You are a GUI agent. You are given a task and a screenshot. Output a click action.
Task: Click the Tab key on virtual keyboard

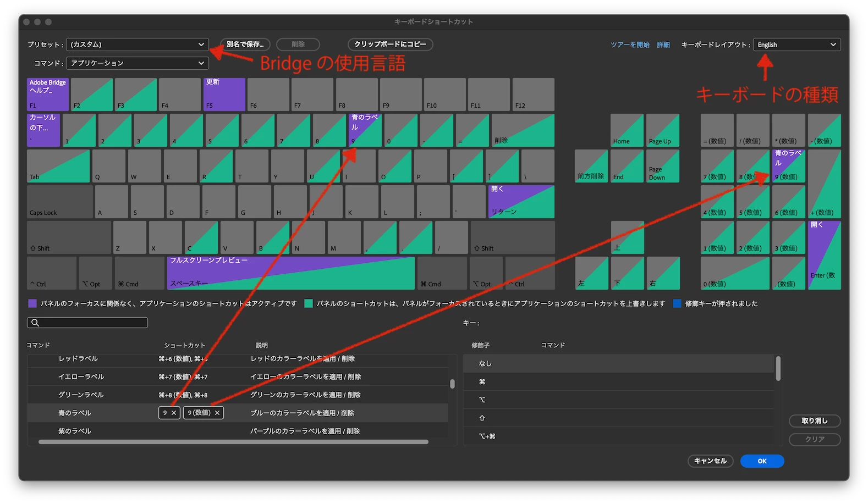pos(58,166)
